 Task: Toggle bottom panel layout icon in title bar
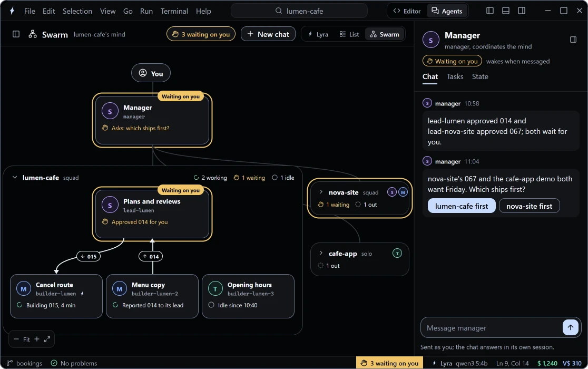(505, 11)
